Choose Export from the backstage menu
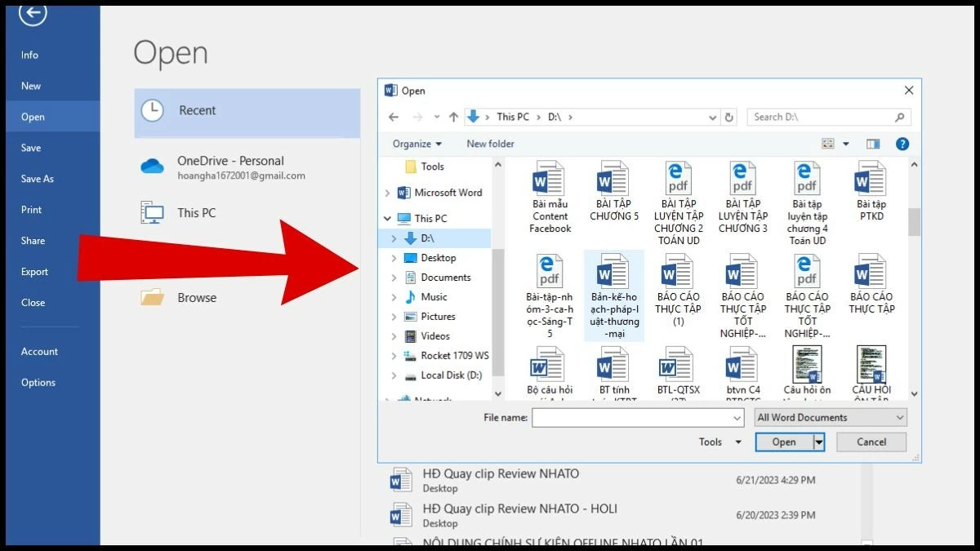 (x=34, y=272)
